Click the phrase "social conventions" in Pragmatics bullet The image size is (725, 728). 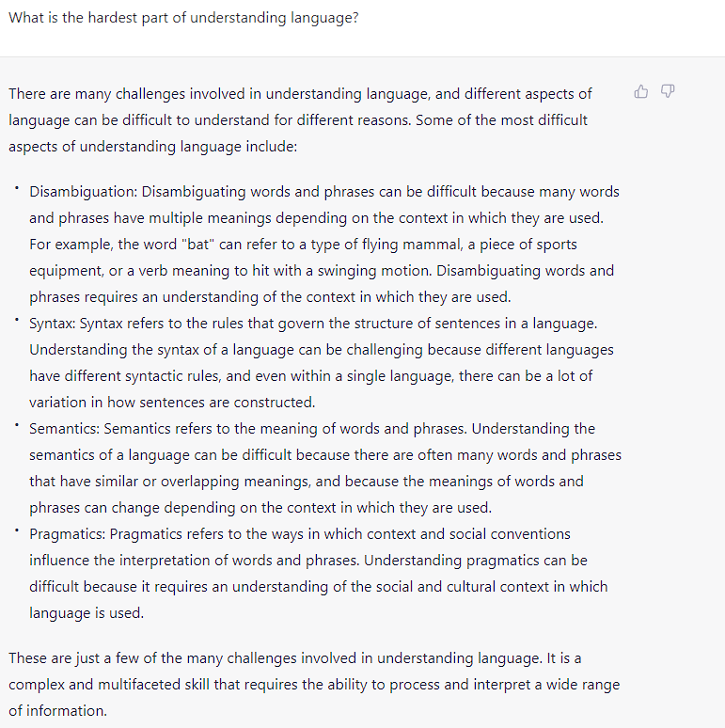click(506, 534)
